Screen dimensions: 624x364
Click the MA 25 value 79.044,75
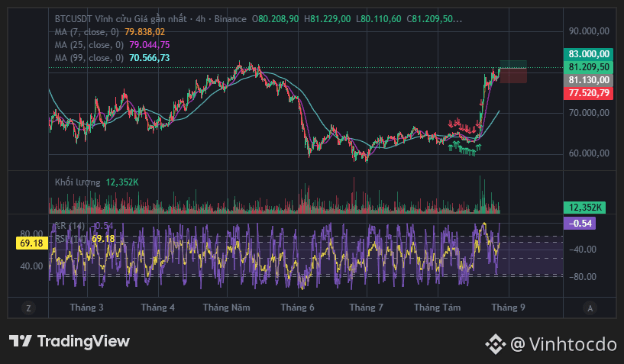[150, 45]
